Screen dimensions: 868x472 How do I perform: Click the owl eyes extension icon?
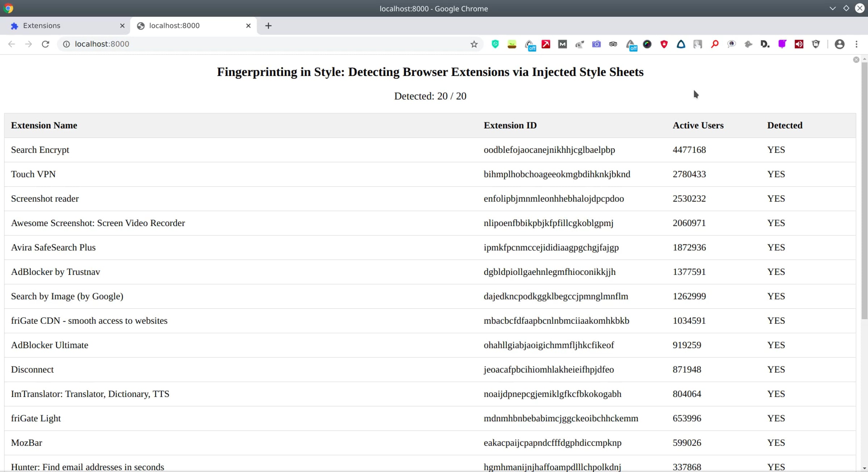(x=613, y=44)
